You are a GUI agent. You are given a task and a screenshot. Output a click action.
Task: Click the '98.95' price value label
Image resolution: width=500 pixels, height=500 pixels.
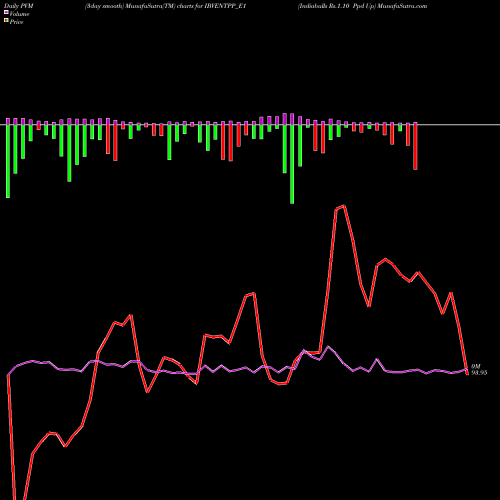[x=479, y=373]
